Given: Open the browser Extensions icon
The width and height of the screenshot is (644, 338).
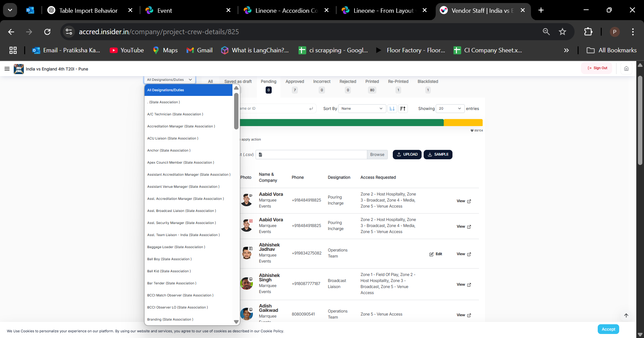Looking at the screenshot, I should click(x=588, y=32).
